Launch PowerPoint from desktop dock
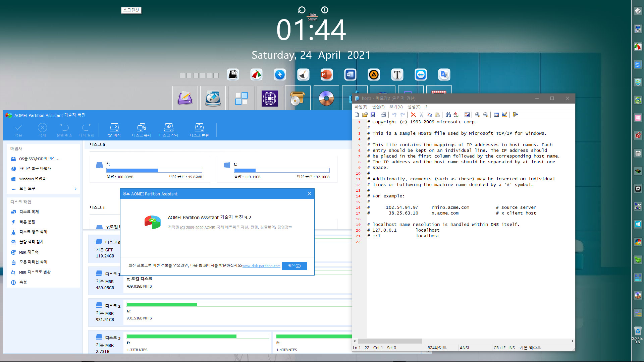Viewport: 644px width, 362px height. pos(327,74)
